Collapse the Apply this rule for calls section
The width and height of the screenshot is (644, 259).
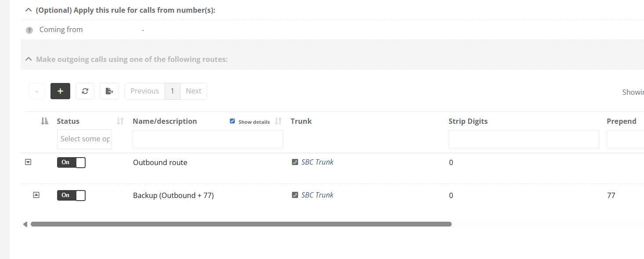pyautogui.click(x=29, y=10)
